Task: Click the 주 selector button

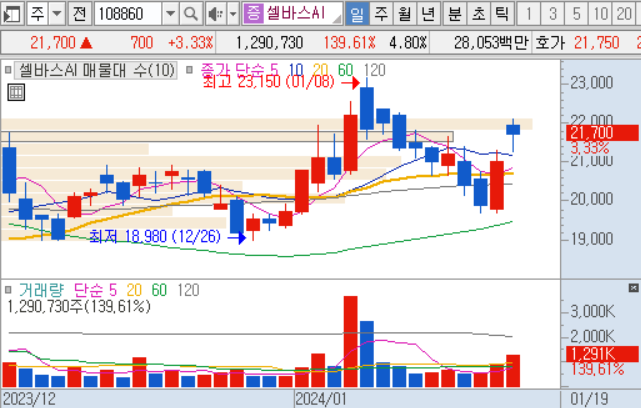Action: tap(38, 14)
